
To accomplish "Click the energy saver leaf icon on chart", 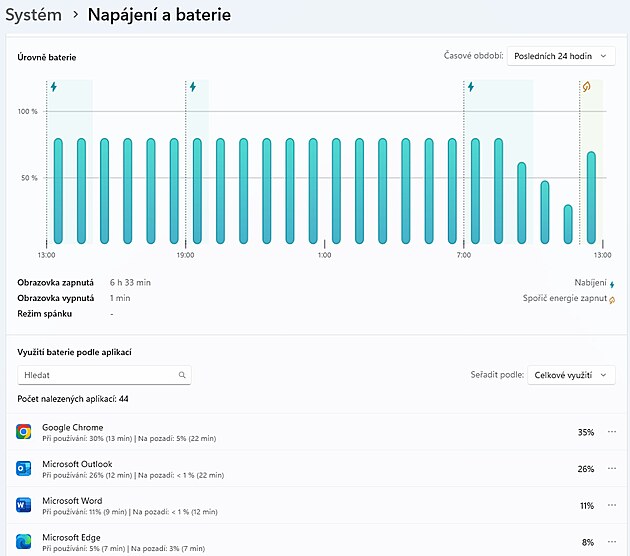I will (x=586, y=87).
